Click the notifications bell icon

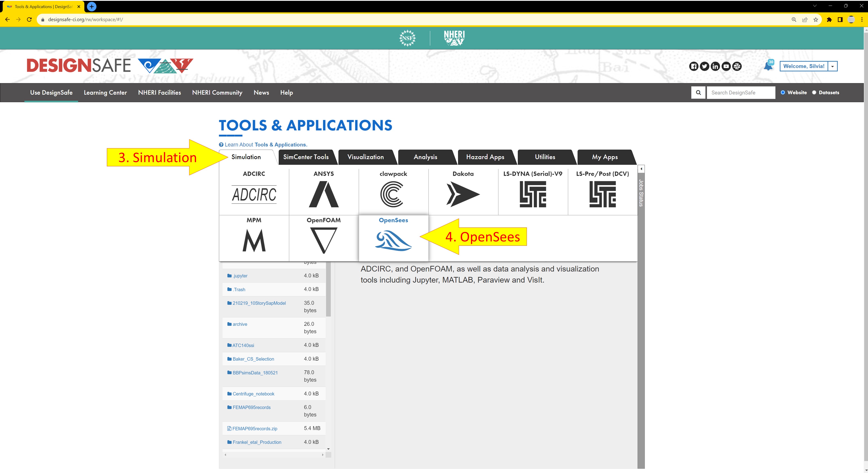pos(768,66)
